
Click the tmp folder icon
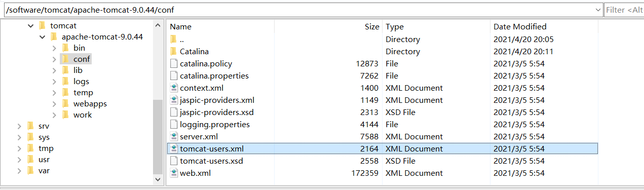[x=30, y=148]
